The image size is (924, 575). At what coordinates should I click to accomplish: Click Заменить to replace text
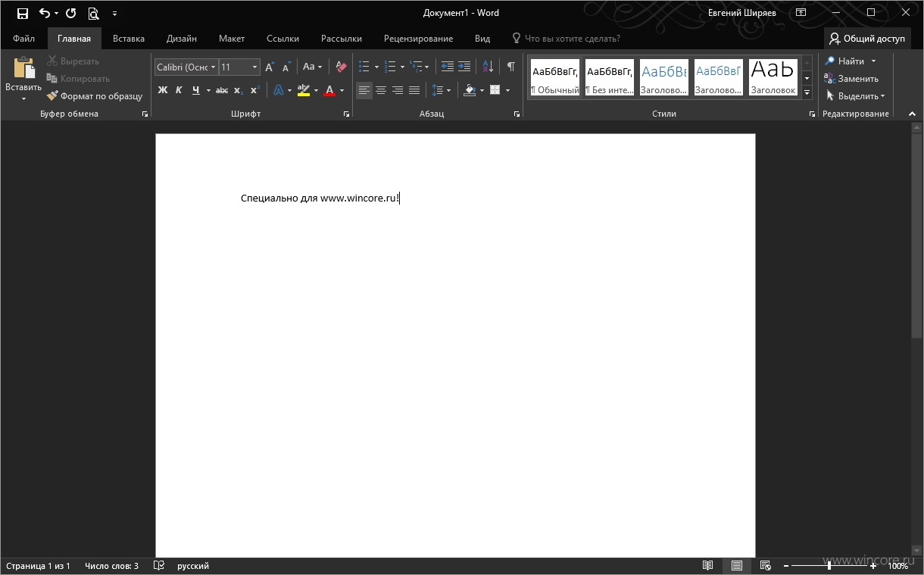click(851, 79)
